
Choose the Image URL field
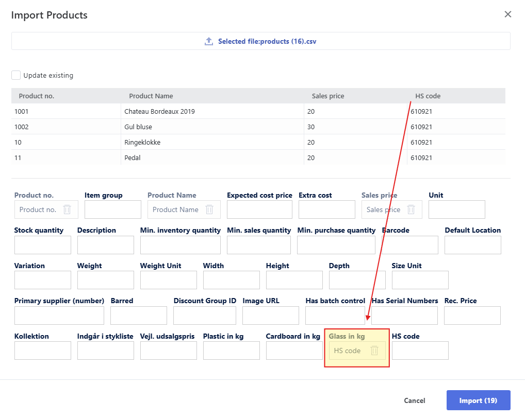tap(271, 315)
